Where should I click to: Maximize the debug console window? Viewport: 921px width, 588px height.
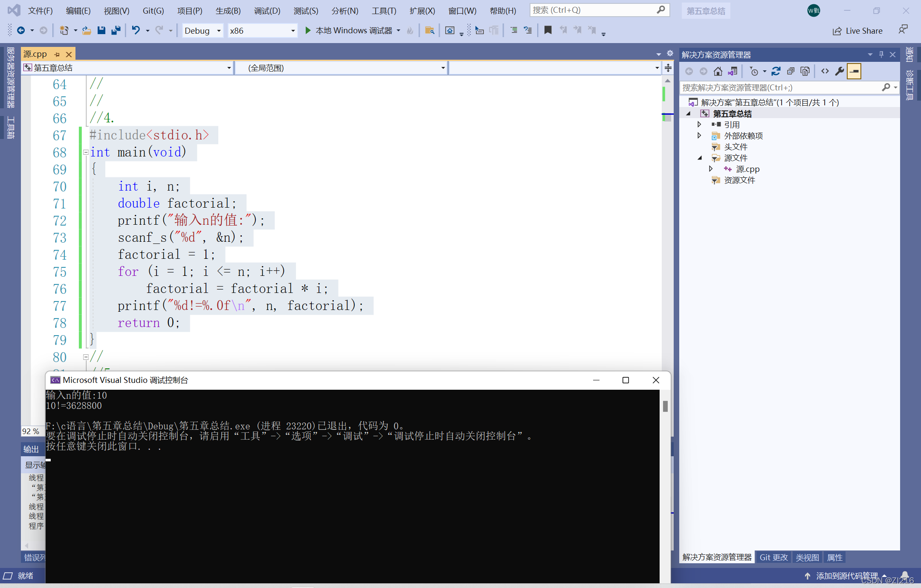(626, 380)
